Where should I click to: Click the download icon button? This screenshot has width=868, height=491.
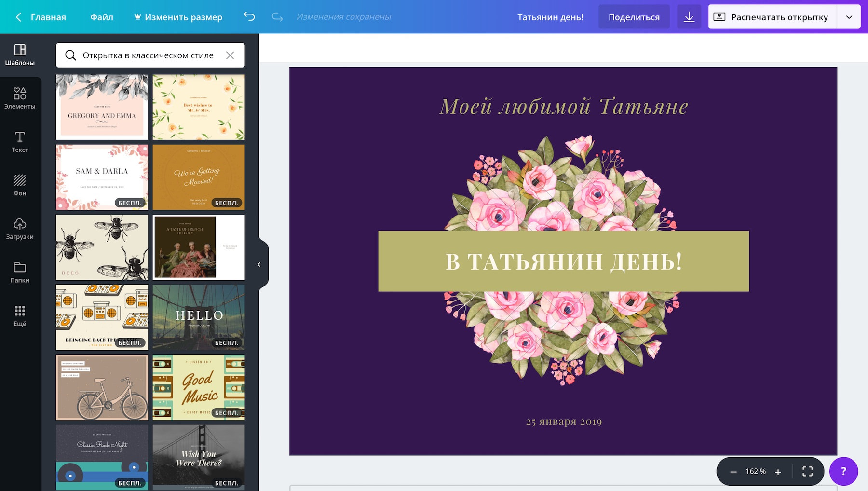[689, 17]
